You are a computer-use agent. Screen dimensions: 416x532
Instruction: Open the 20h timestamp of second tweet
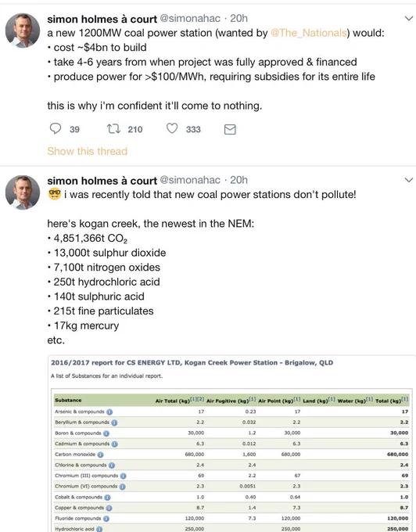[238, 180]
